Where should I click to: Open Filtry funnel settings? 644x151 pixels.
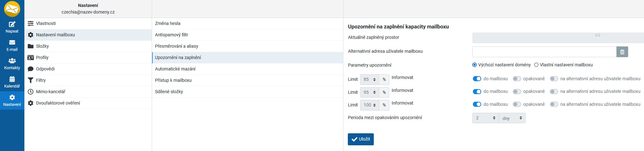41,80
